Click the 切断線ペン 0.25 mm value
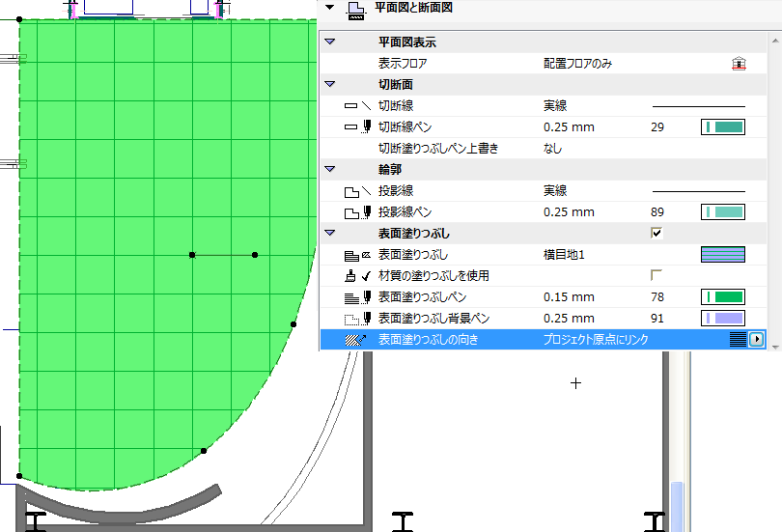782x532 pixels. click(x=569, y=127)
